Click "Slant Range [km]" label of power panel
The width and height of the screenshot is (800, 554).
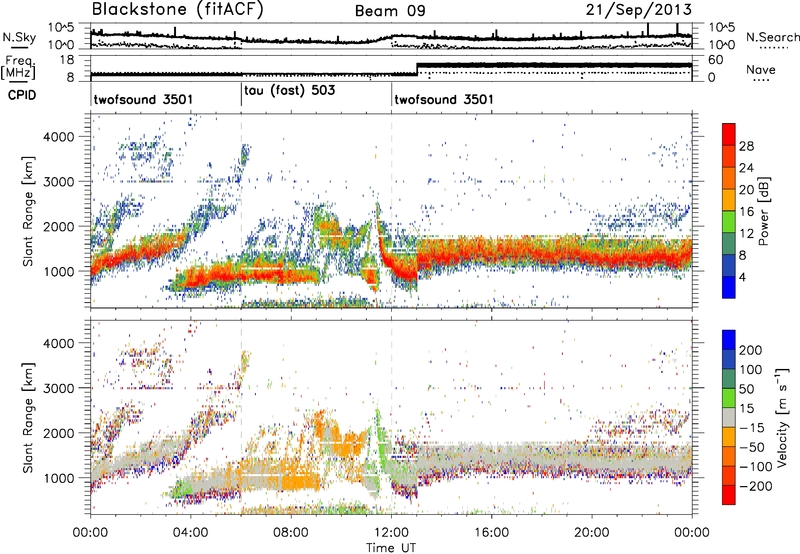tap(29, 211)
